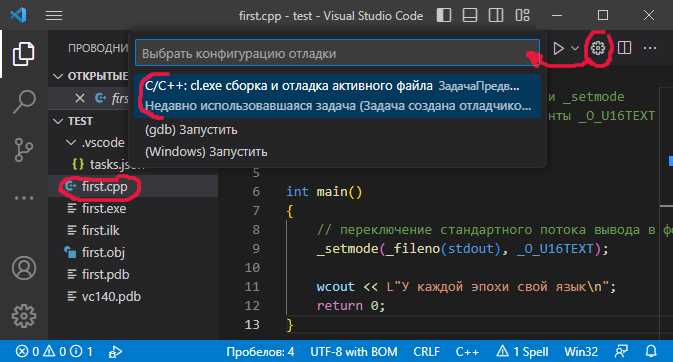The height and width of the screenshot is (362, 673).
Task: Open dropdown arrow next to run button
Action: coord(575,48)
